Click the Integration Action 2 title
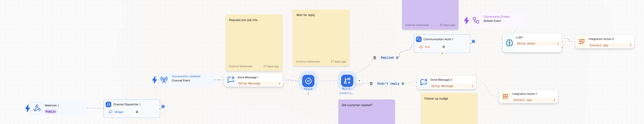 [x=601, y=39]
